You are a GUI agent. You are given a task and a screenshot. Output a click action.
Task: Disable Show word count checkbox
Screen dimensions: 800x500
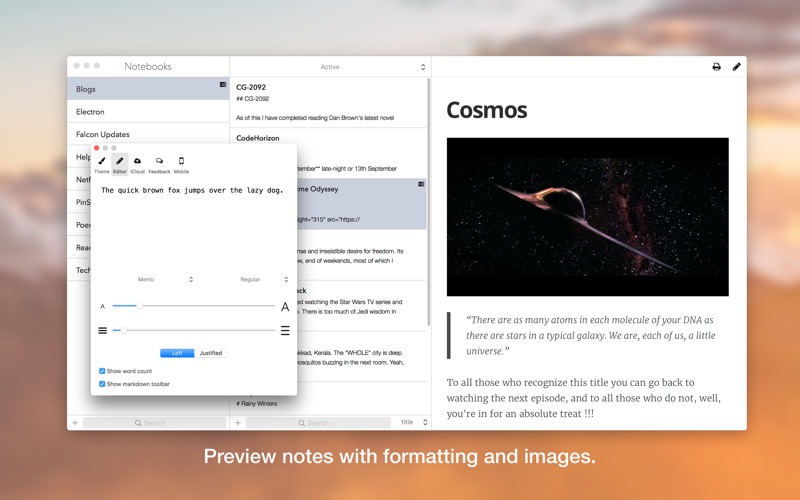click(102, 371)
